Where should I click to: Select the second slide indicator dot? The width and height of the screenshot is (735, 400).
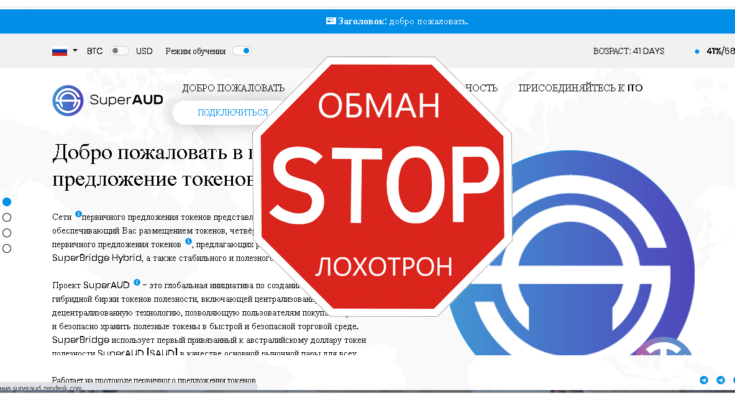click(7, 217)
